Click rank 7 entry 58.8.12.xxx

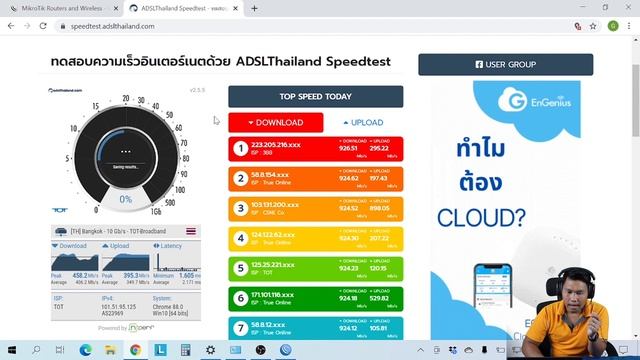tap(316, 328)
